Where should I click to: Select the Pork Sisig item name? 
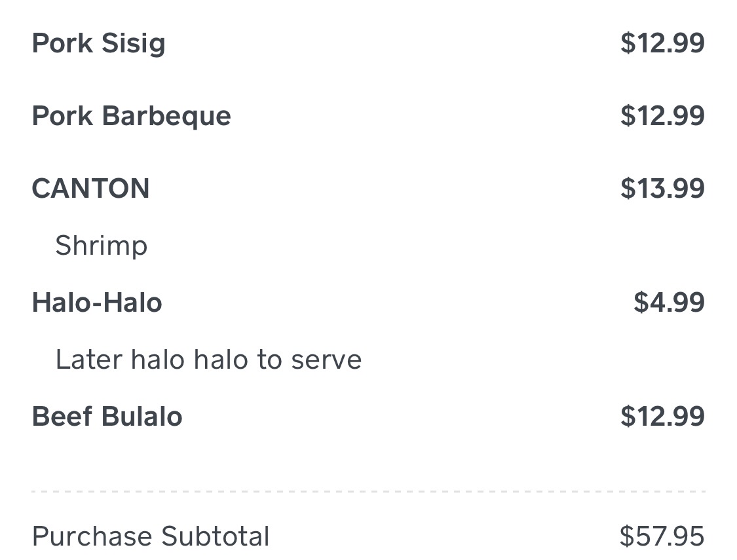pyautogui.click(x=98, y=44)
